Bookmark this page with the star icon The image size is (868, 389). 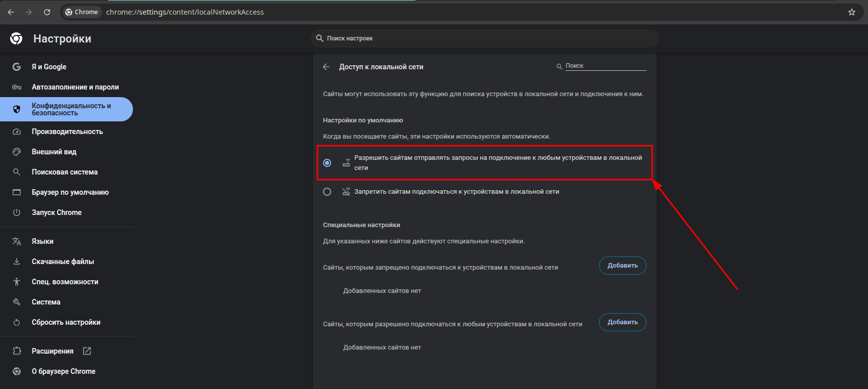852,12
